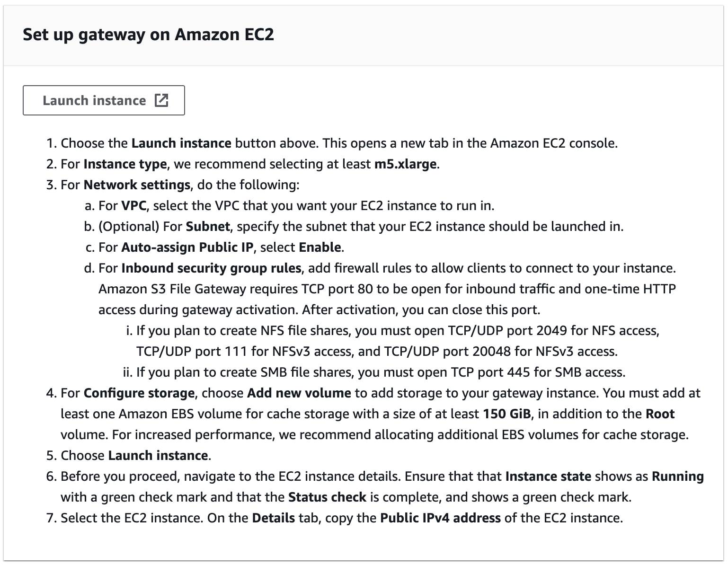Click the bold 'Inbound security group rules' text
This screenshot has width=728, height=565.
pyautogui.click(x=211, y=268)
